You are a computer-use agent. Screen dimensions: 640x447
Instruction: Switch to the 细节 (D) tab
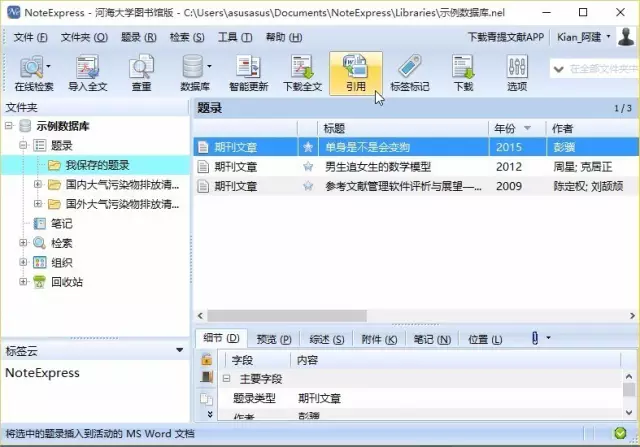[x=221, y=338]
